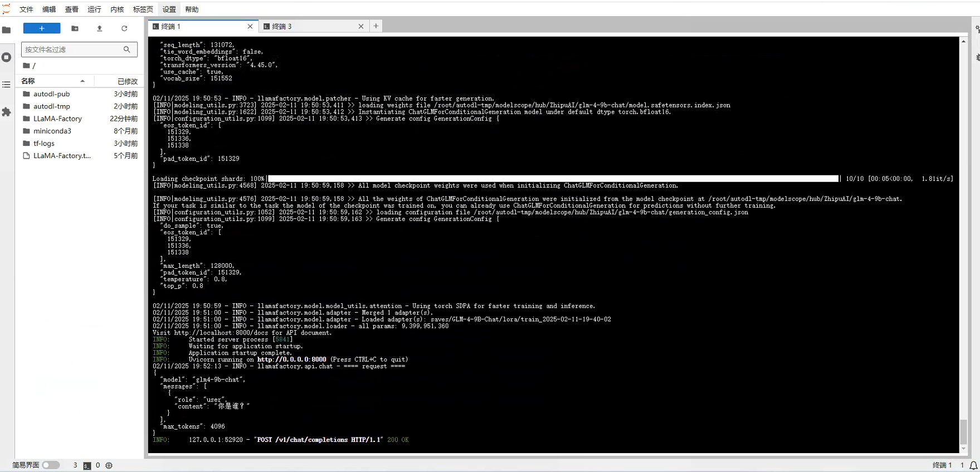The image size is (980, 472).
Task: Open the 文件 menu
Action: 26,9
